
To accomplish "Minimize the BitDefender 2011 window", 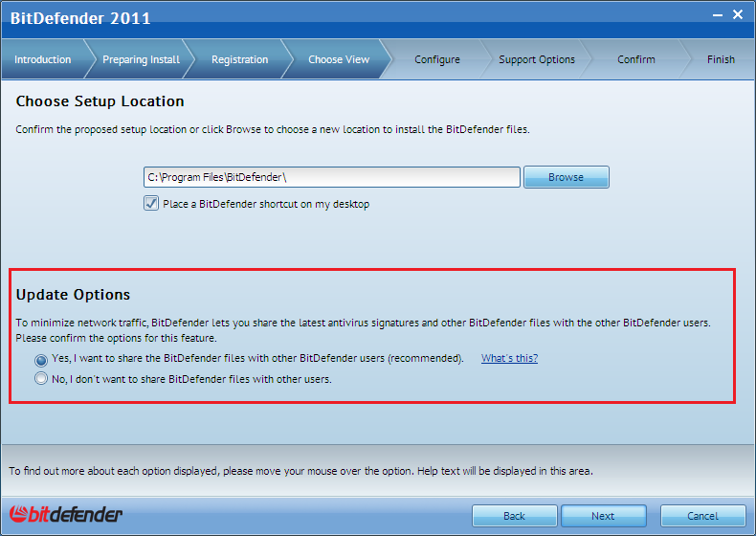I will tap(718, 15).
